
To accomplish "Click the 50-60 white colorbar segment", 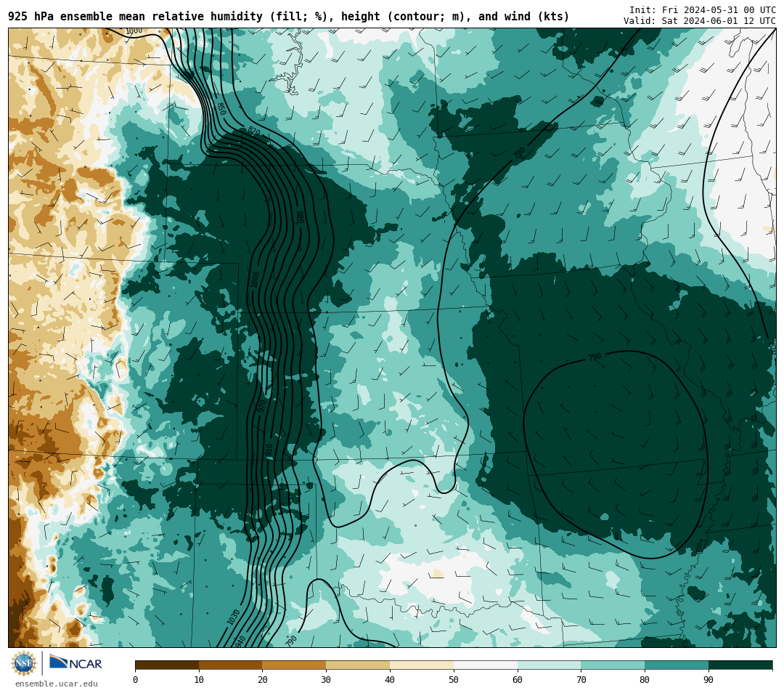I will click(486, 665).
